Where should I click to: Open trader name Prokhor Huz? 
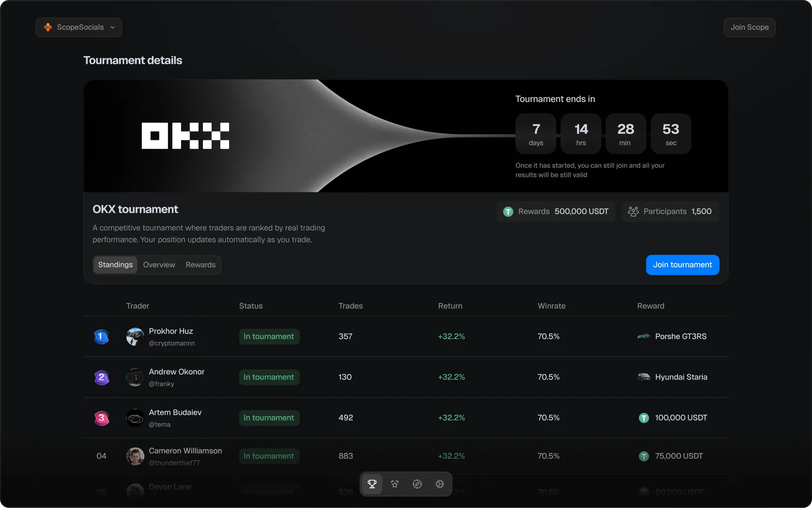coord(171,331)
